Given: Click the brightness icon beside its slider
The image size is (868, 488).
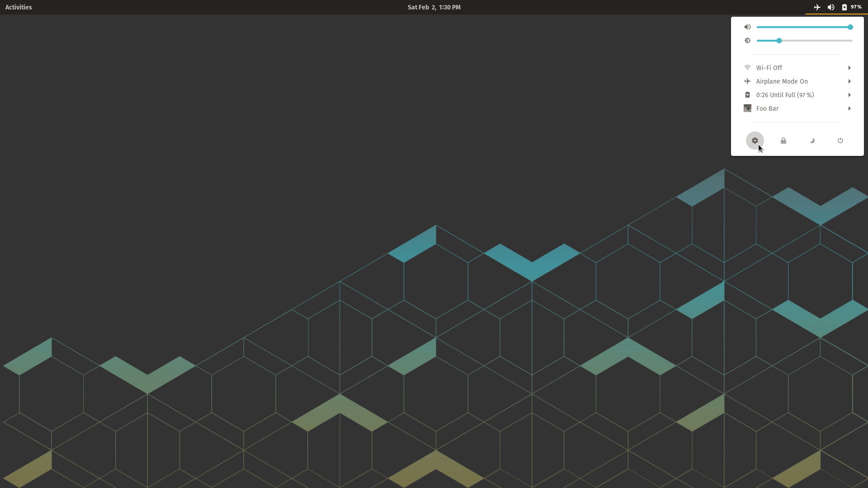Looking at the screenshot, I should [747, 41].
